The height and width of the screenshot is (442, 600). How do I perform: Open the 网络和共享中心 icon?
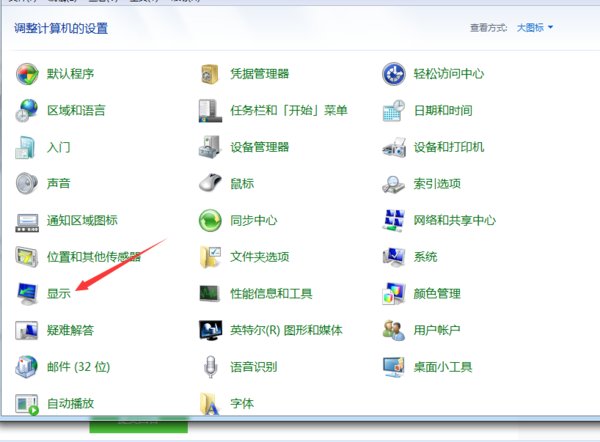point(393,220)
